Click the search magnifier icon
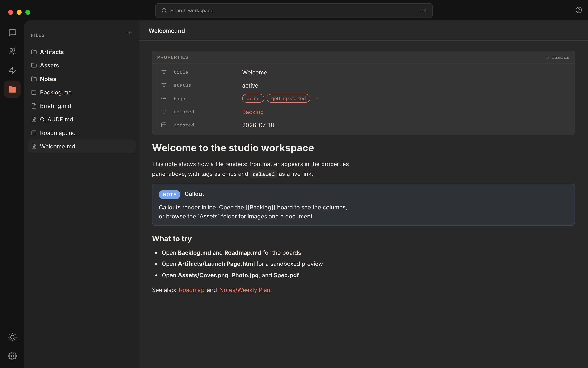 (164, 11)
